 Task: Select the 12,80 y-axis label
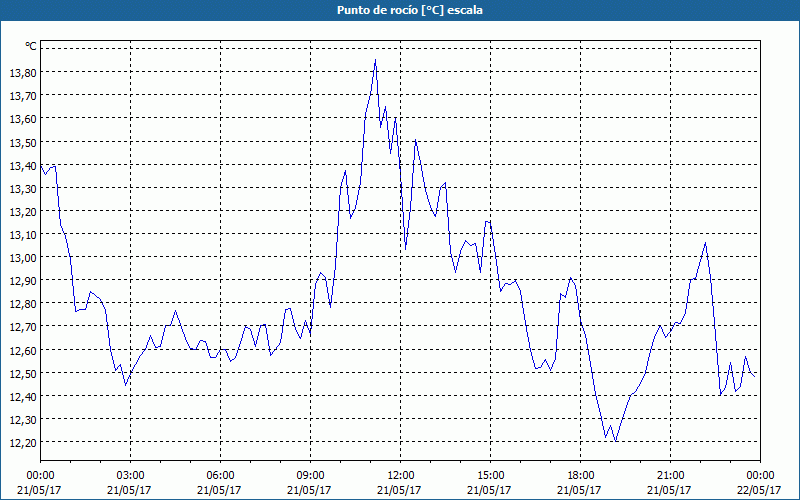click(23, 304)
